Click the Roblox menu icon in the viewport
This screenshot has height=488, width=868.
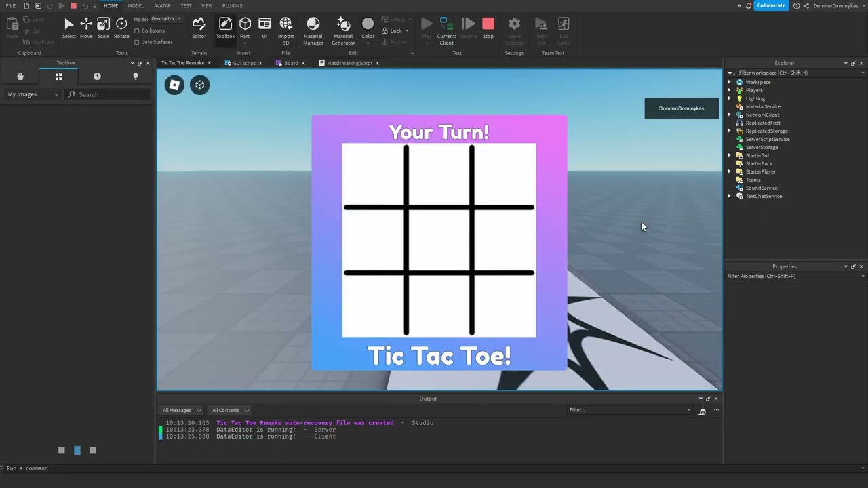(174, 85)
